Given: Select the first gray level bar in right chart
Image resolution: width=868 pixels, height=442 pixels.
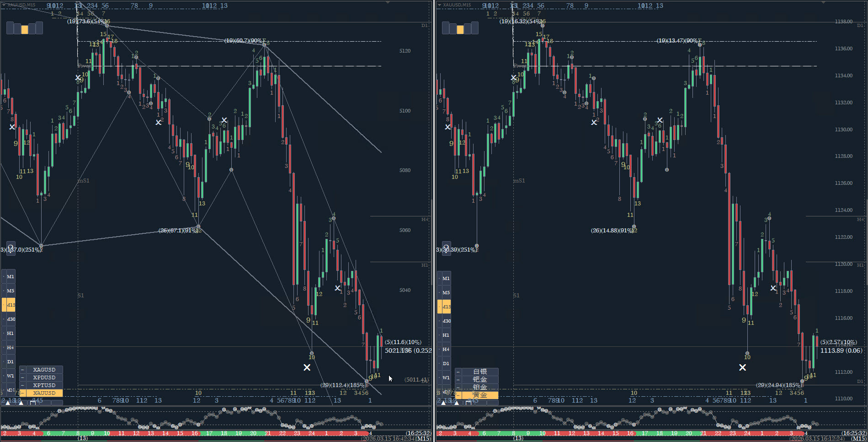Looking at the screenshot, I should click(x=446, y=28).
